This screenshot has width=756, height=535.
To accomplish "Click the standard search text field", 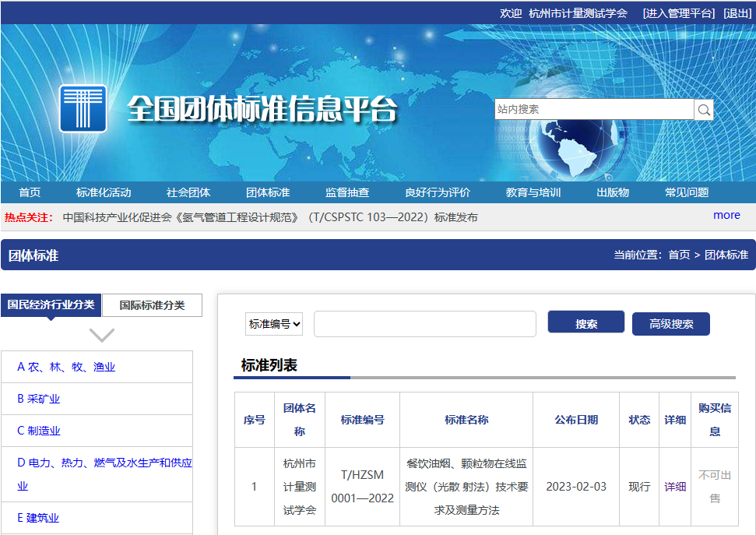I will pyautogui.click(x=425, y=324).
